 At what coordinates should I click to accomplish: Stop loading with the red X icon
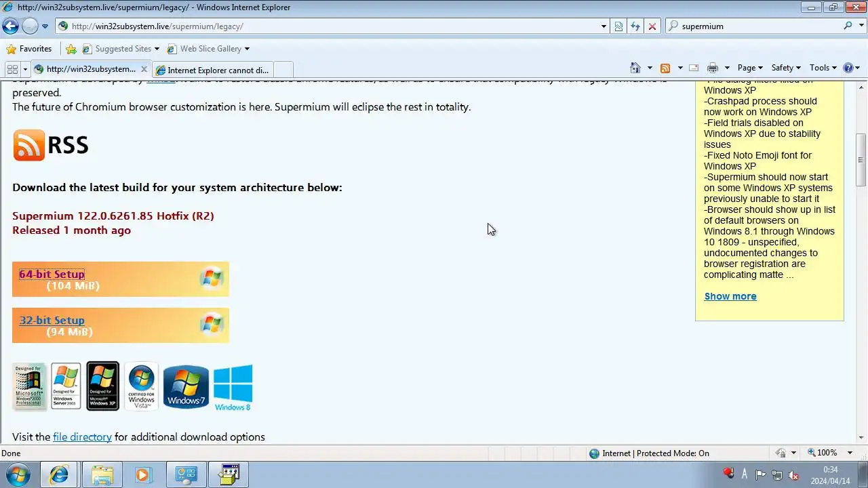click(652, 26)
